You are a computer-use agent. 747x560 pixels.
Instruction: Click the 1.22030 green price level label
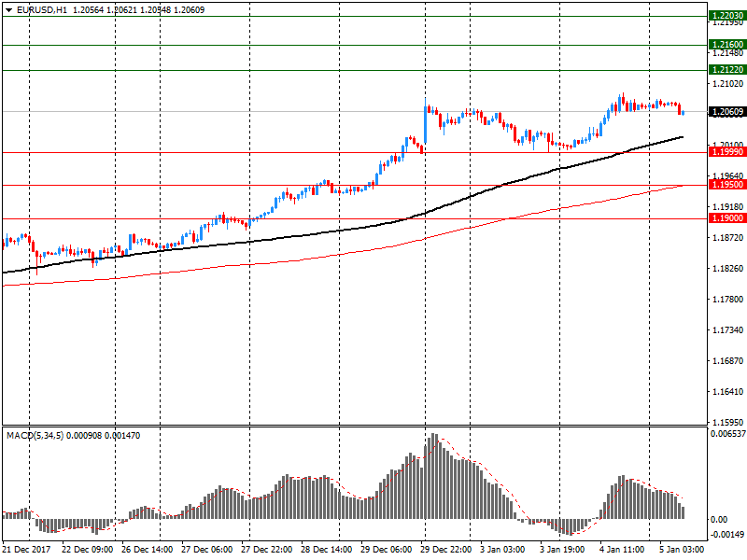(x=727, y=16)
